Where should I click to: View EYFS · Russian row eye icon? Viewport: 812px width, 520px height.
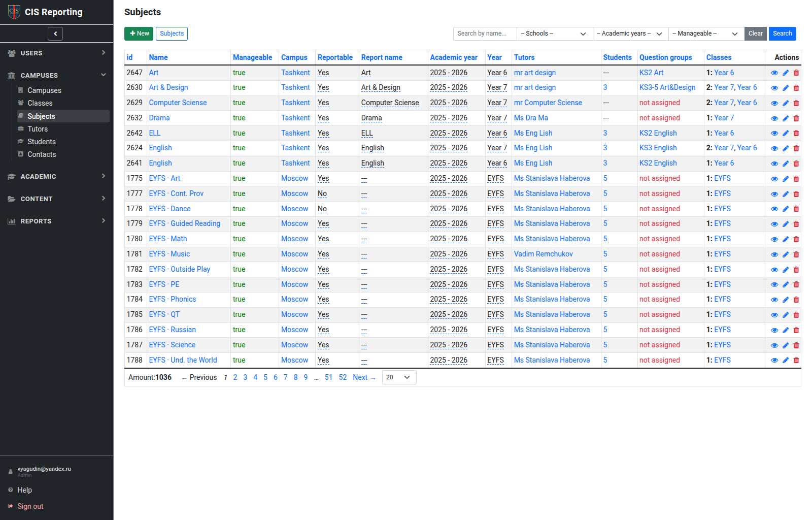point(774,330)
